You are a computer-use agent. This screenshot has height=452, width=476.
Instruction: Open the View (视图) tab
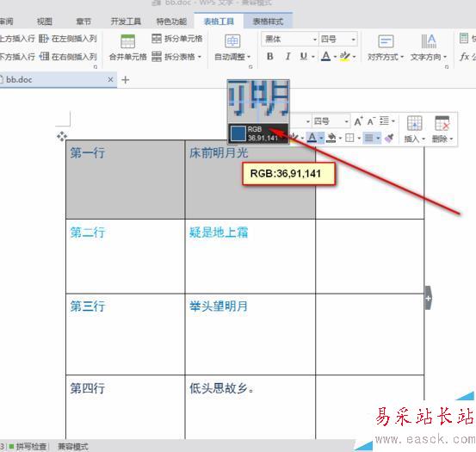(44, 22)
